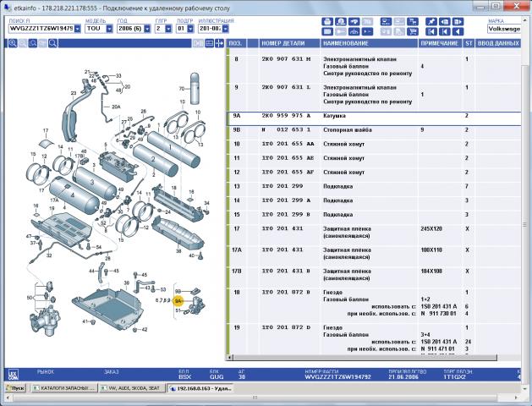
Task: Switch to КАТАЛОГИ ЗАПАСНЫХ taskbar window
Action: pyautogui.click(x=63, y=387)
